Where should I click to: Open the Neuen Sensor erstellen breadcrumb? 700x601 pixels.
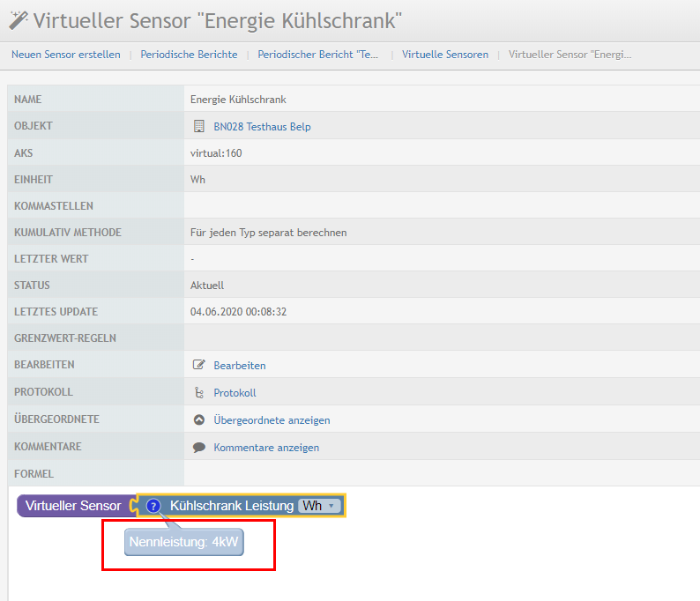pyautogui.click(x=66, y=55)
